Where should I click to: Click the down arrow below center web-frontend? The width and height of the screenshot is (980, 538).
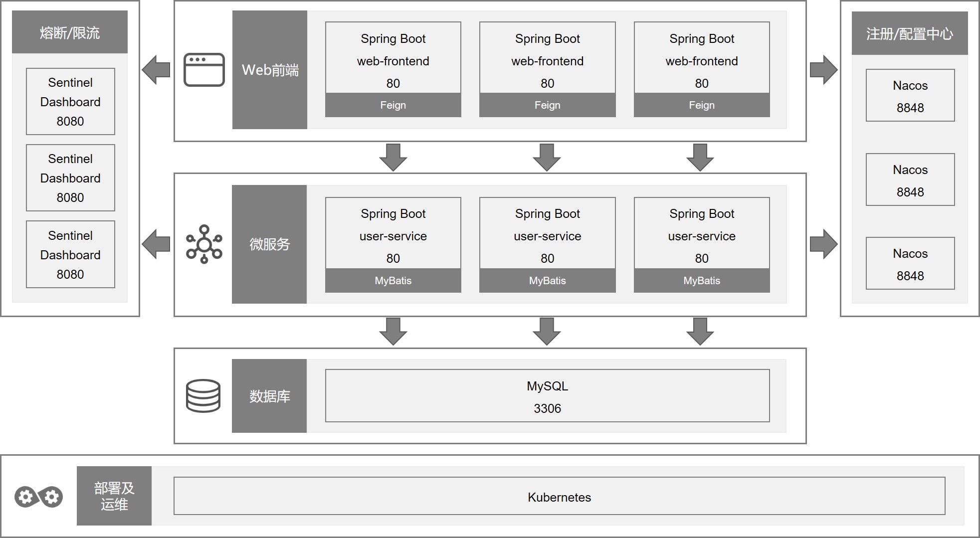(x=547, y=158)
